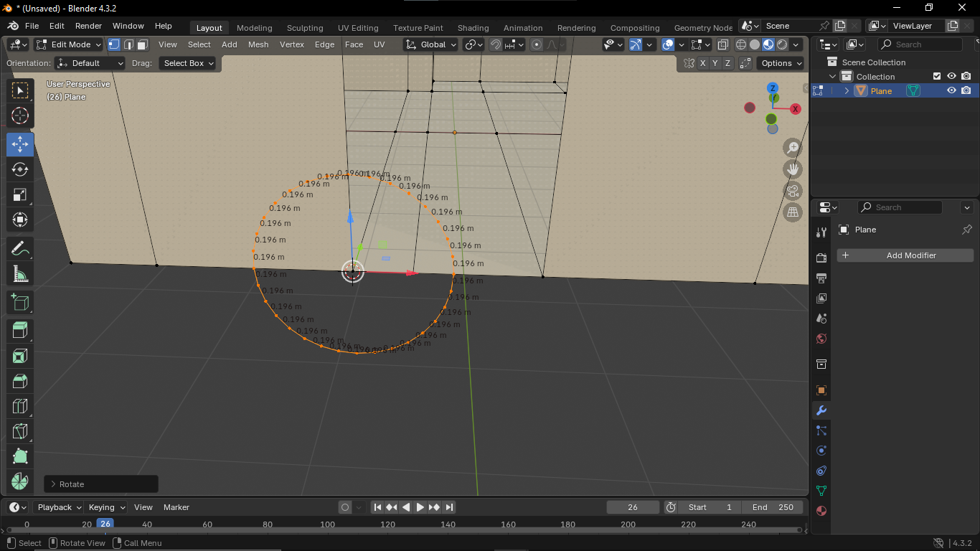
Task: Select the Select Box tool
Action: [20, 90]
